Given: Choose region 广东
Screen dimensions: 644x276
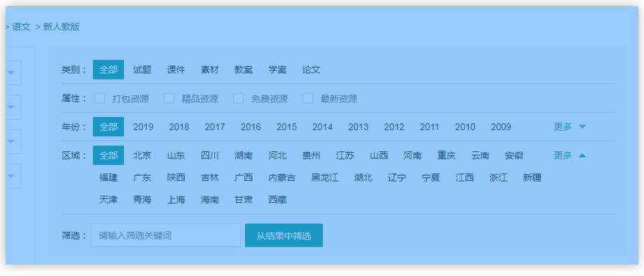Looking at the screenshot, I should pyautogui.click(x=142, y=178).
